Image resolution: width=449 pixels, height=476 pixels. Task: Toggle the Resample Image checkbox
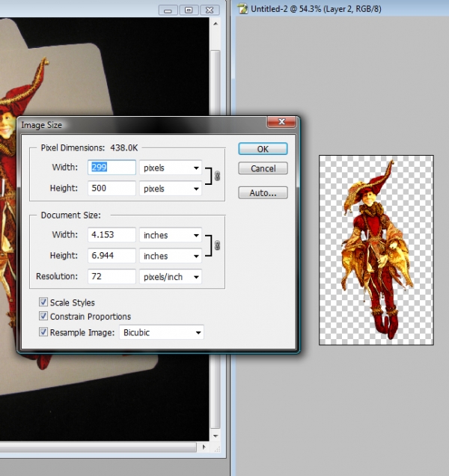pyautogui.click(x=43, y=332)
